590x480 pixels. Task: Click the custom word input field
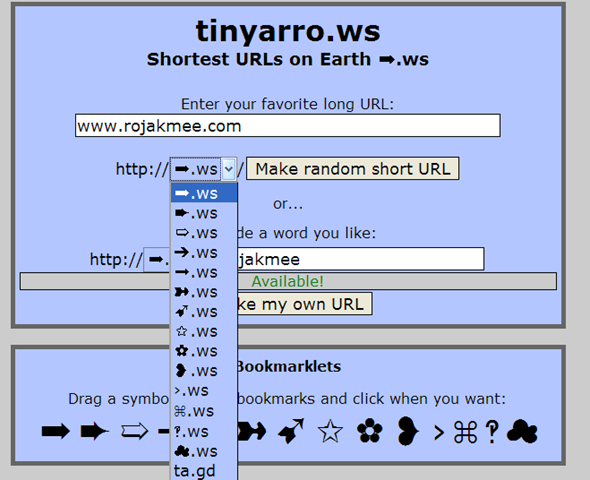pyautogui.click(x=361, y=259)
